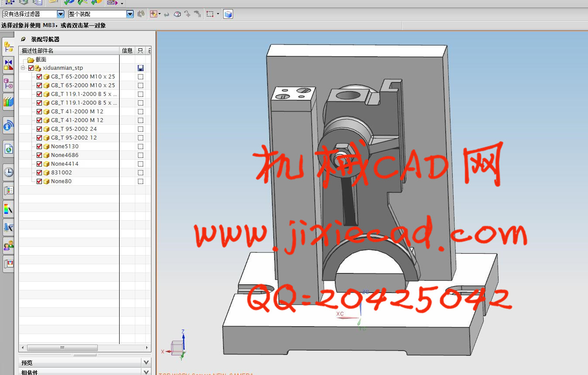Select the 截面 tree entry
The height and width of the screenshot is (375, 588).
[x=41, y=60]
